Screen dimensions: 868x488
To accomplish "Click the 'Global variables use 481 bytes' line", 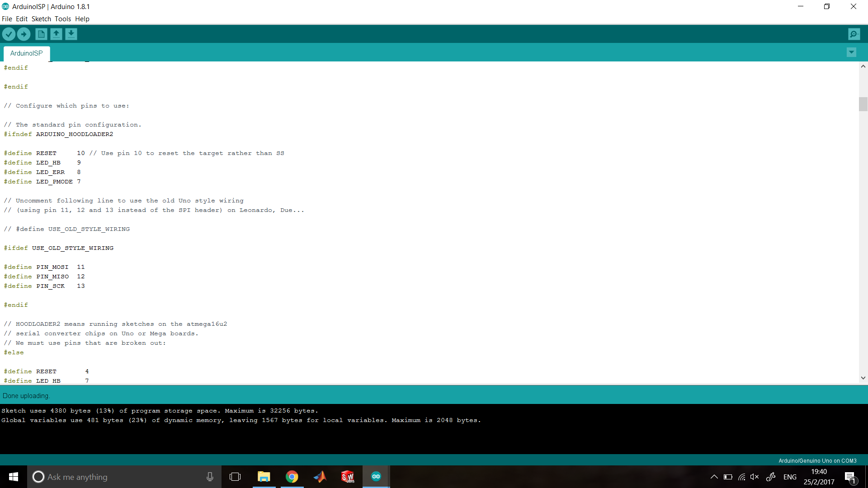I will (x=241, y=420).
